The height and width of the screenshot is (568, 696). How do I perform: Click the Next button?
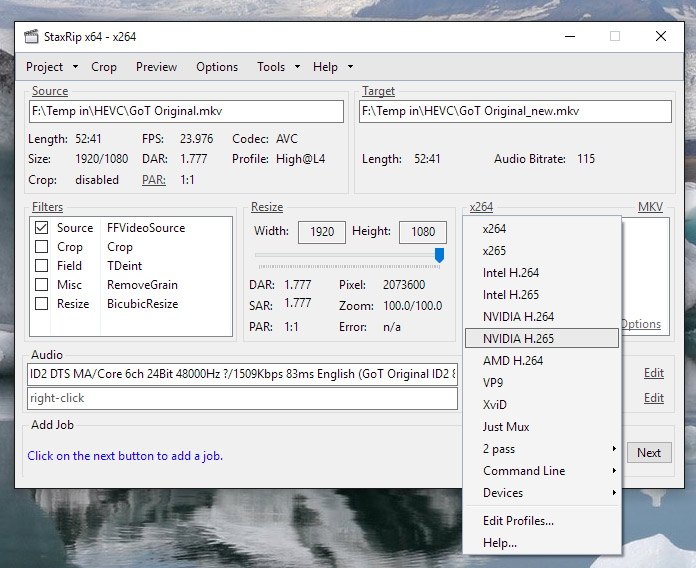pos(649,453)
